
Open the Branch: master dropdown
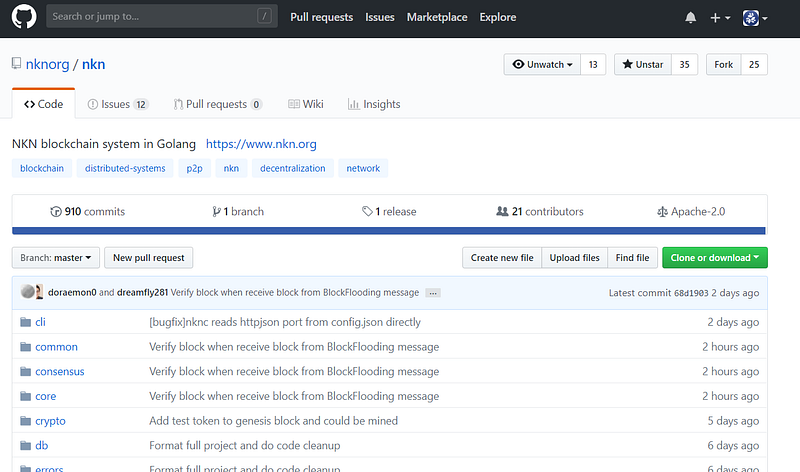tap(55, 258)
